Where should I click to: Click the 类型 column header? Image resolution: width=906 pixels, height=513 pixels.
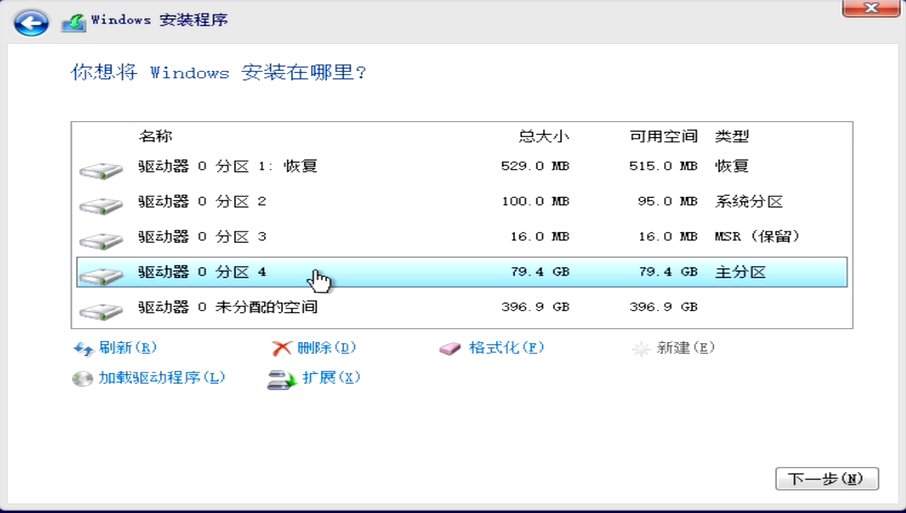click(x=732, y=136)
